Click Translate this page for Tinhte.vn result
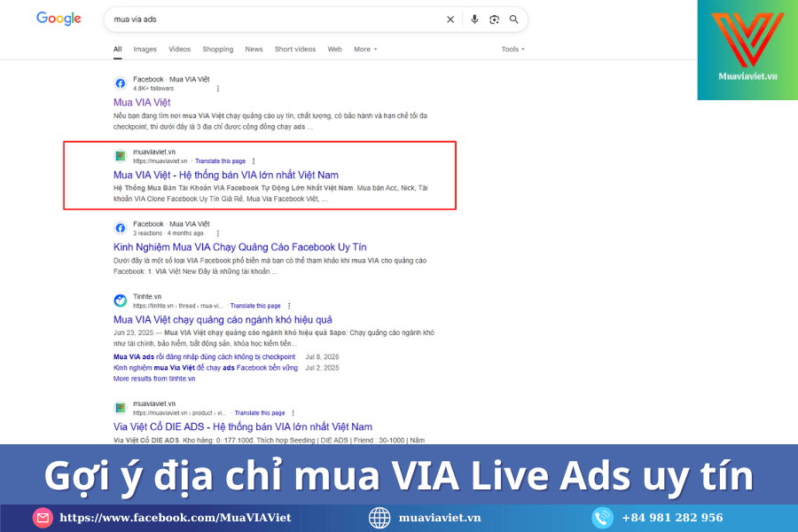Screen dimensions: 798x532 (255, 305)
